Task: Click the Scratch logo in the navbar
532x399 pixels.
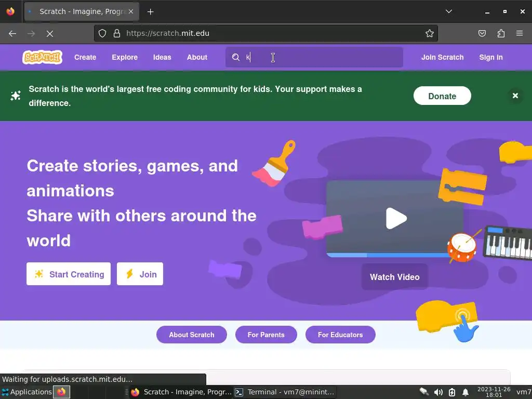Action: (x=43, y=57)
